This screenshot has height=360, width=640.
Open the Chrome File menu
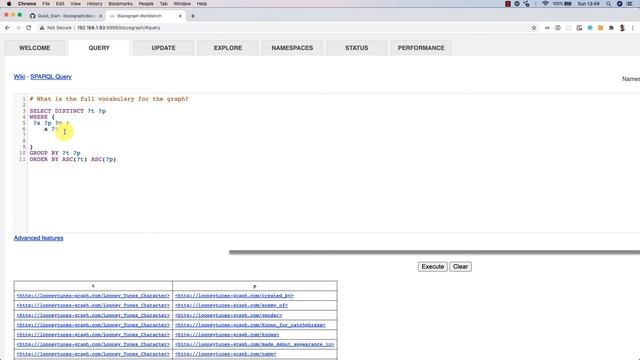coord(46,4)
